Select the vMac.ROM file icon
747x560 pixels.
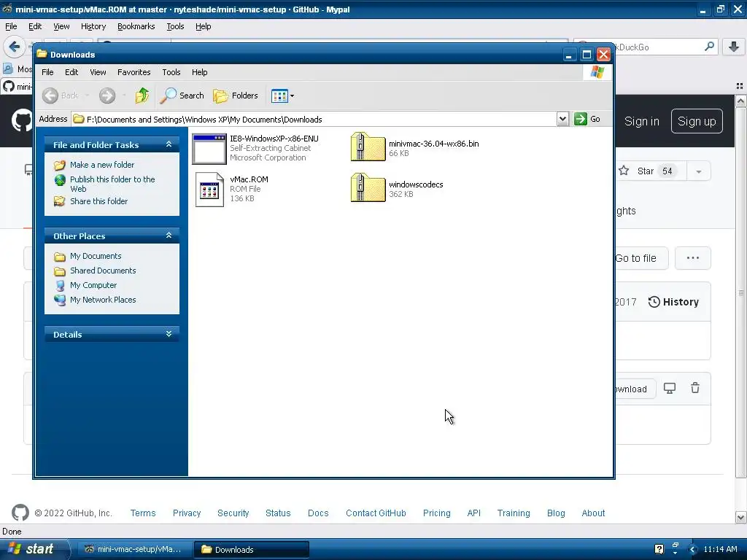click(x=209, y=190)
